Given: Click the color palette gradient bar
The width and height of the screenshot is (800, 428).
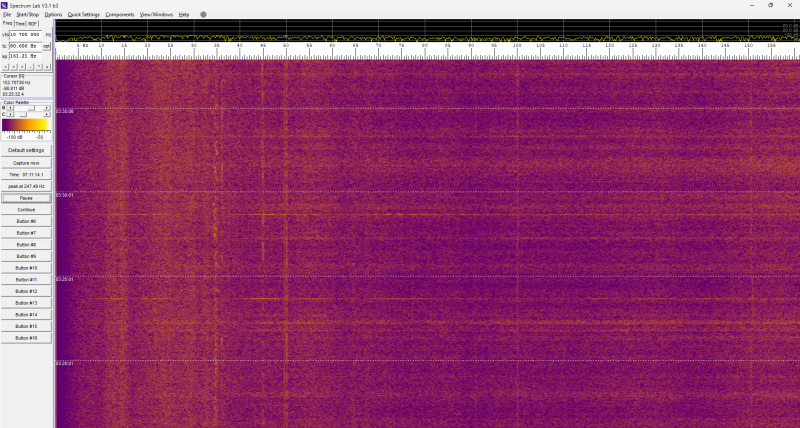Looking at the screenshot, I should 24,125.
